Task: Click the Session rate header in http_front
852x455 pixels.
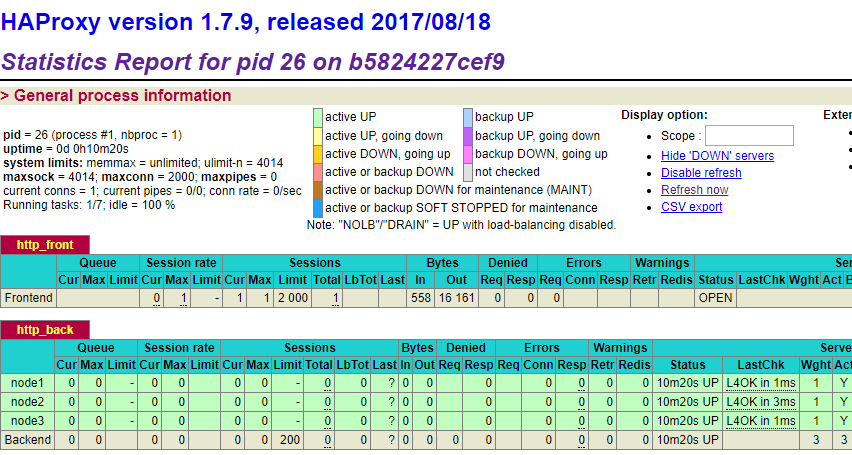Action: 181,263
